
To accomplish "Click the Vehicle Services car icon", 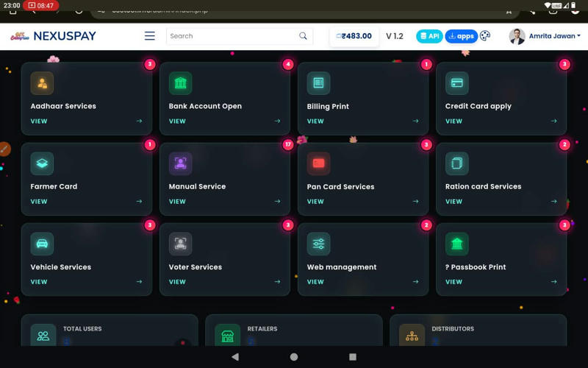I will pos(42,244).
